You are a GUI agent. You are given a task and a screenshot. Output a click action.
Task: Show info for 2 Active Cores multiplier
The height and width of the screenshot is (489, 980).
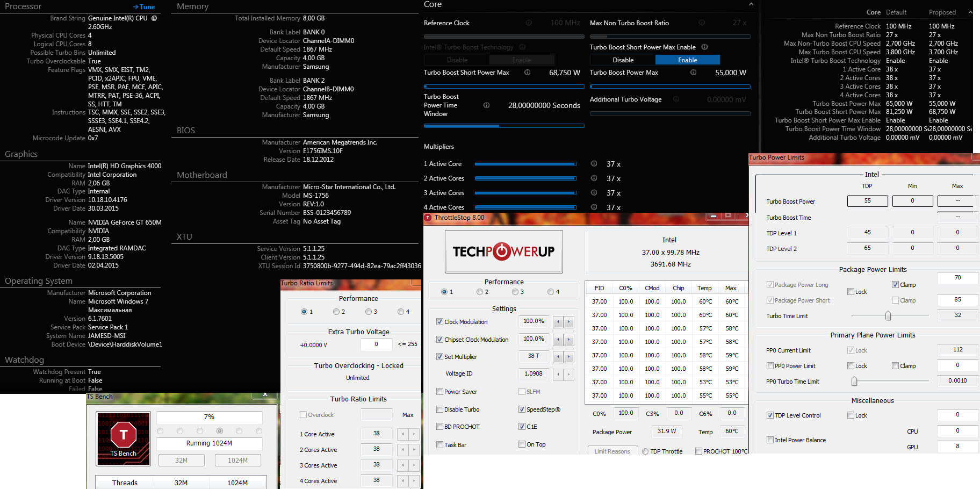(594, 178)
